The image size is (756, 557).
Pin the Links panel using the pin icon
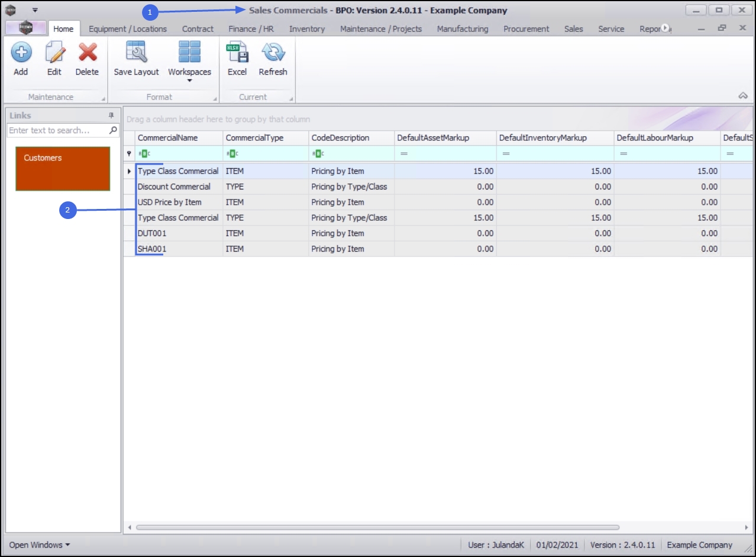pos(111,115)
